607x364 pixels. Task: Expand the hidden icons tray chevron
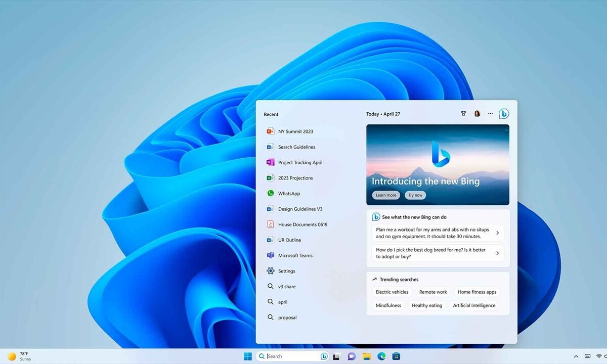576,356
